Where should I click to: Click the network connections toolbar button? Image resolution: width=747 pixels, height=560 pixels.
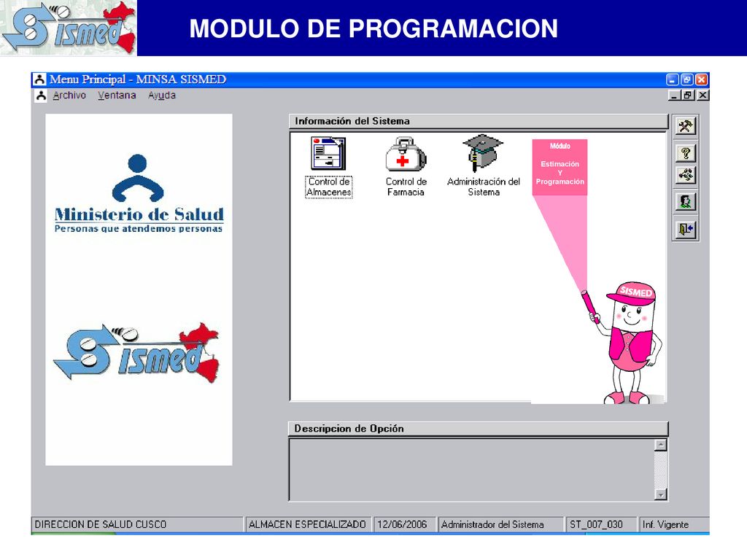coord(686,175)
